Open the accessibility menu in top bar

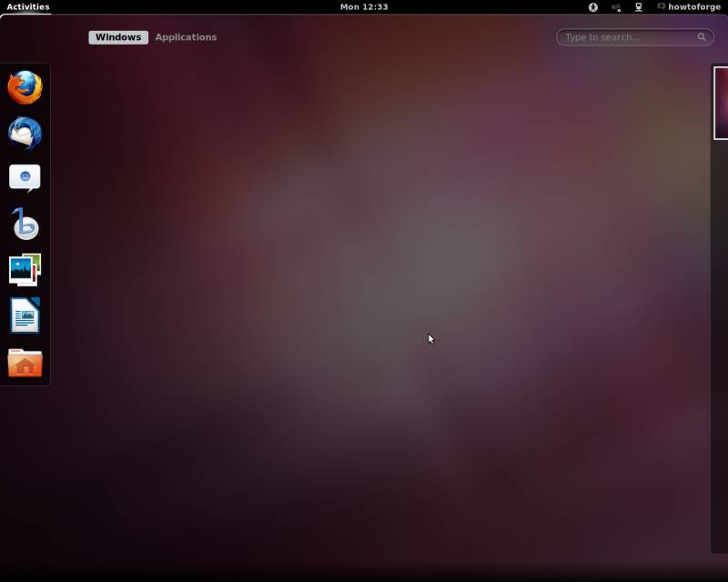click(x=593, y=7)
